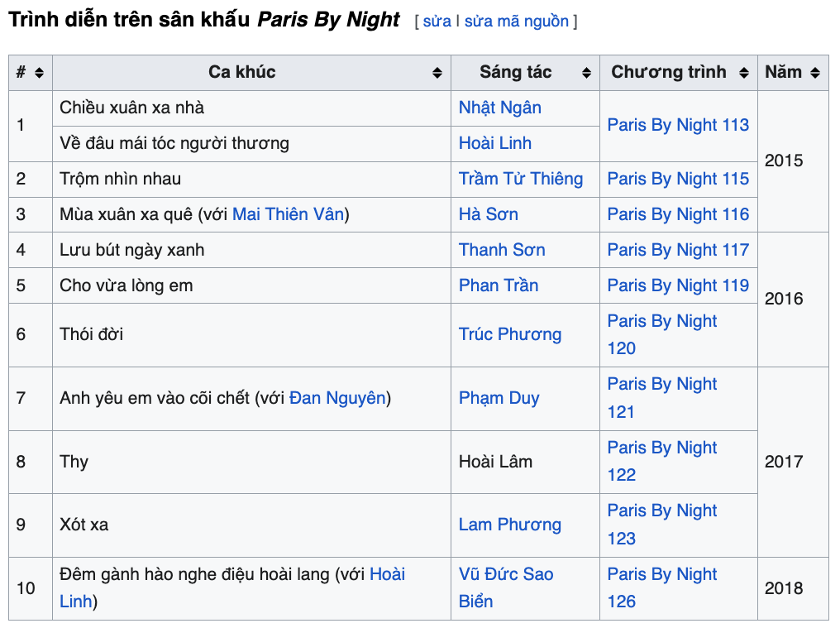This screenshot has width=840, height=628.
Task: Open the Trúc Phương composer link
Action: [509, 334]
